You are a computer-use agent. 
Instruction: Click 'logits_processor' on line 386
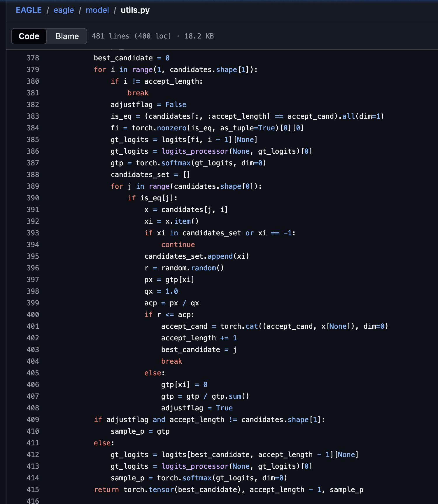pos(195,151)
